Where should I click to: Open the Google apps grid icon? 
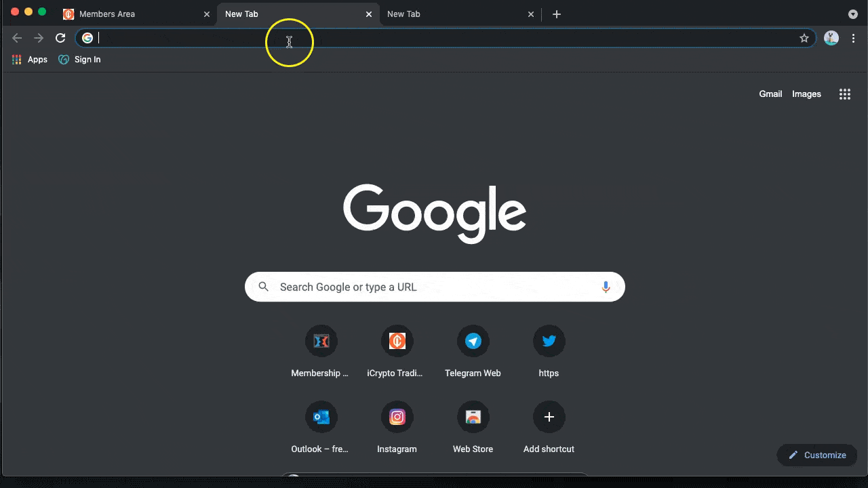pyautogui.click(x=844, y=94)
